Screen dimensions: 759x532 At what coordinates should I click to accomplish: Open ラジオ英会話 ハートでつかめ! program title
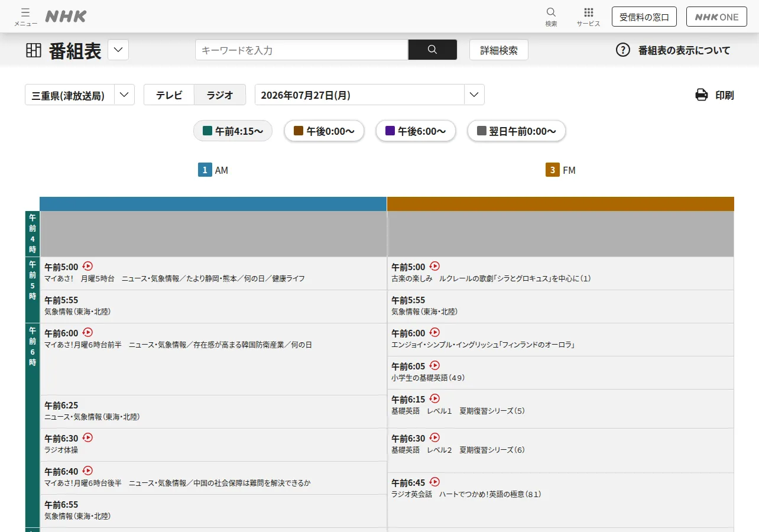coord(466,494)
